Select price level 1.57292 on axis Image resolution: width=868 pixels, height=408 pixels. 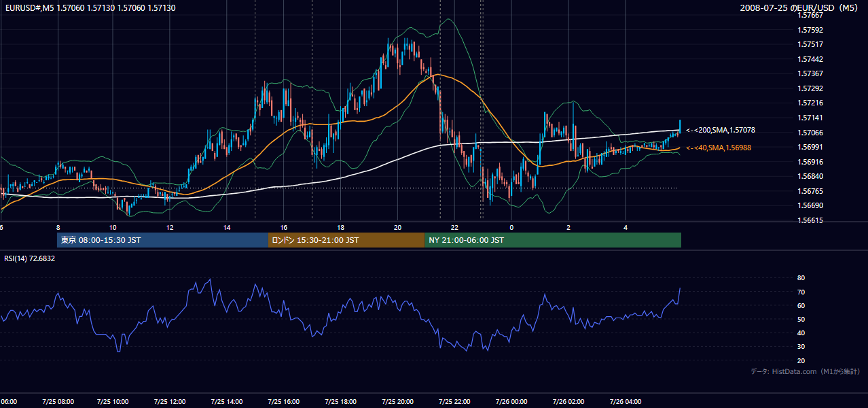[810, 88]
